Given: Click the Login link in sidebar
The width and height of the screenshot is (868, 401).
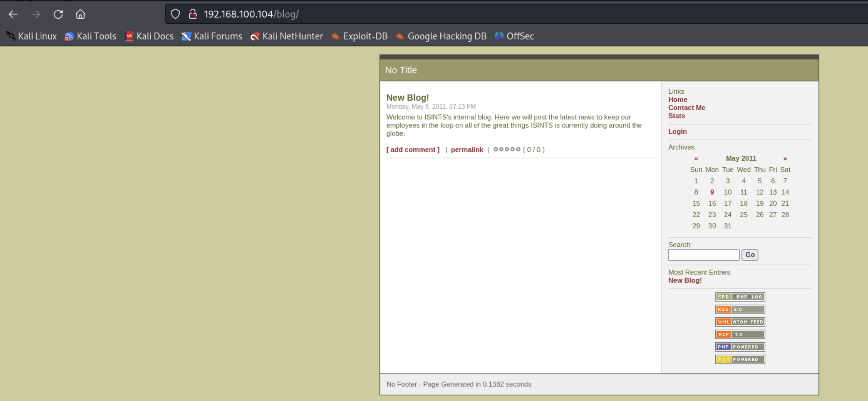Looking at the screenshot, I should 677,131.
